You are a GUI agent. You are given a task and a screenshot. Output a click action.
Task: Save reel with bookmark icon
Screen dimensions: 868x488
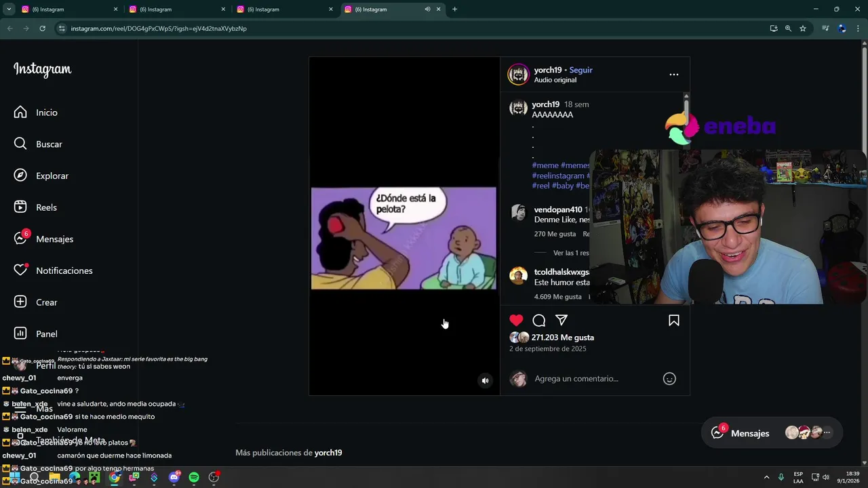click(674, 320)
